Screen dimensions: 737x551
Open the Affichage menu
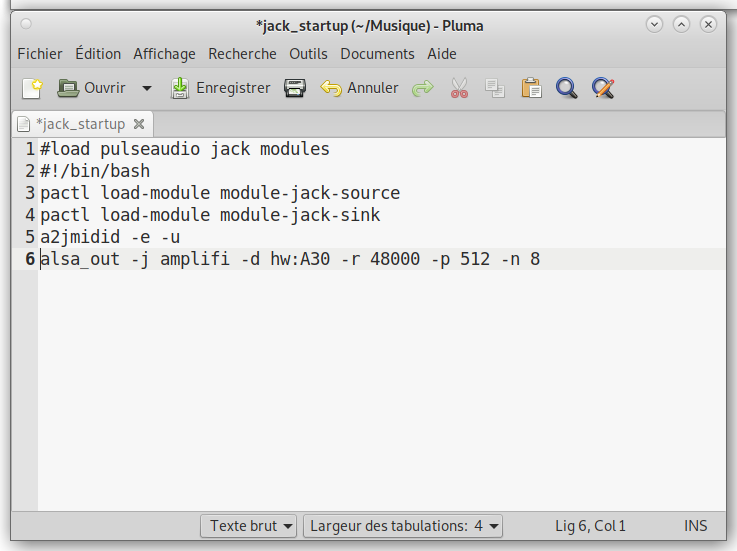pyautogui.click(x=164, y=54)
